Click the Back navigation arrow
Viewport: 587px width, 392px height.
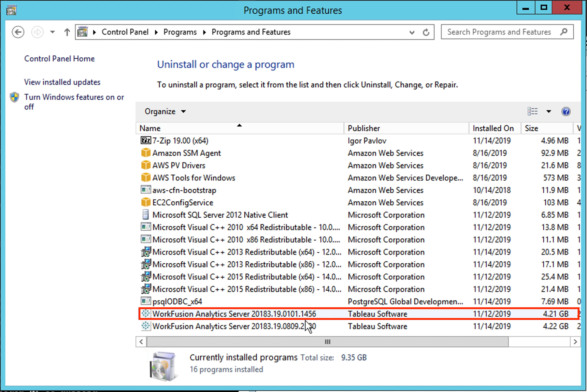pyautogui.click(x=18, y=32)
